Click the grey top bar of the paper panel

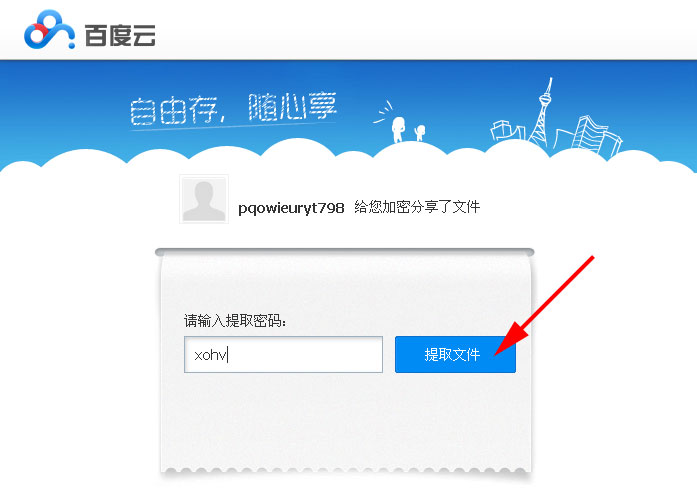click(344, 252)
